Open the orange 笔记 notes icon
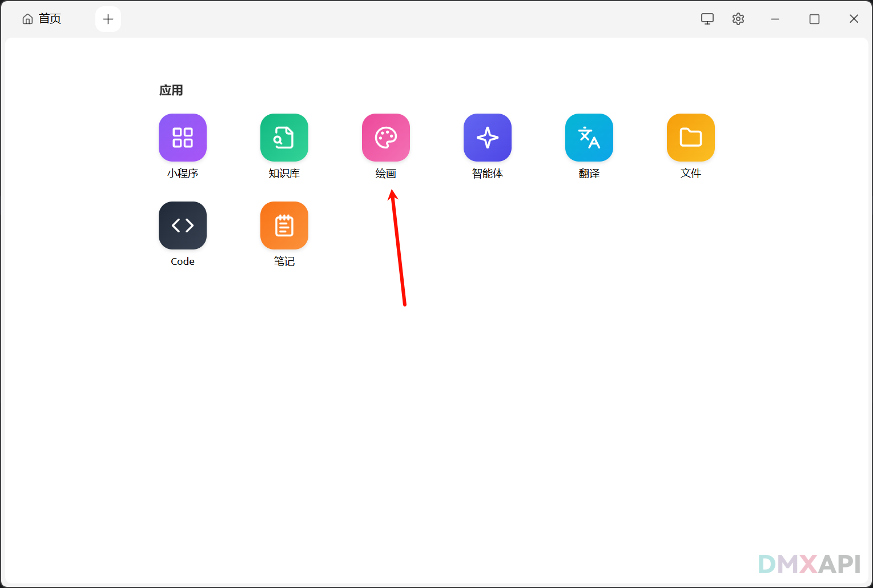Viewport: 873px width, 588px height. (284, 225)
